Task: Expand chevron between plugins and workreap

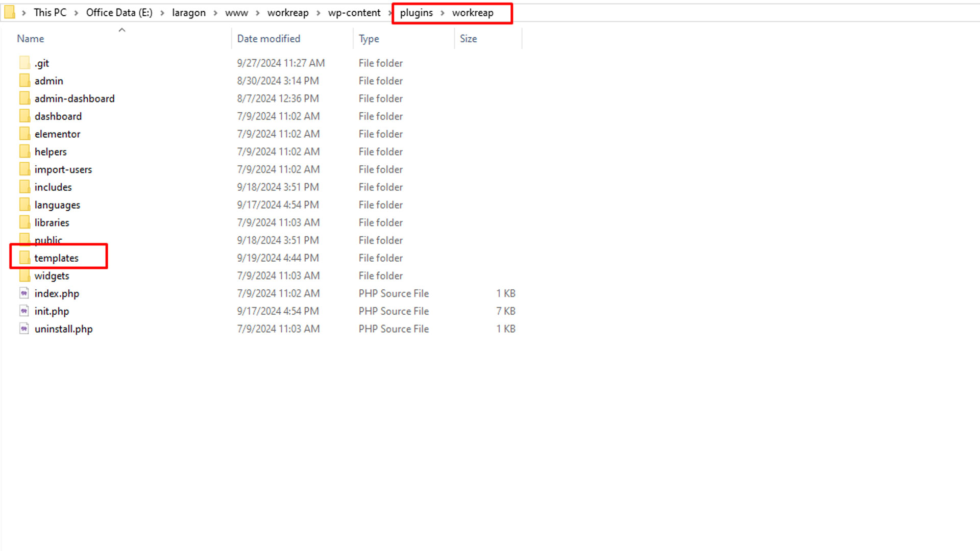Action: click(443, 13)
